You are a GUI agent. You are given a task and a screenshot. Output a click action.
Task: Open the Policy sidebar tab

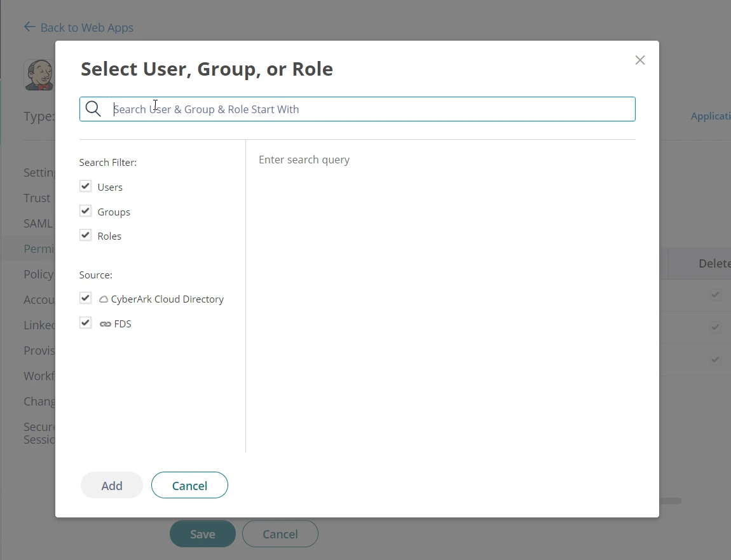[x=39, y=274]
